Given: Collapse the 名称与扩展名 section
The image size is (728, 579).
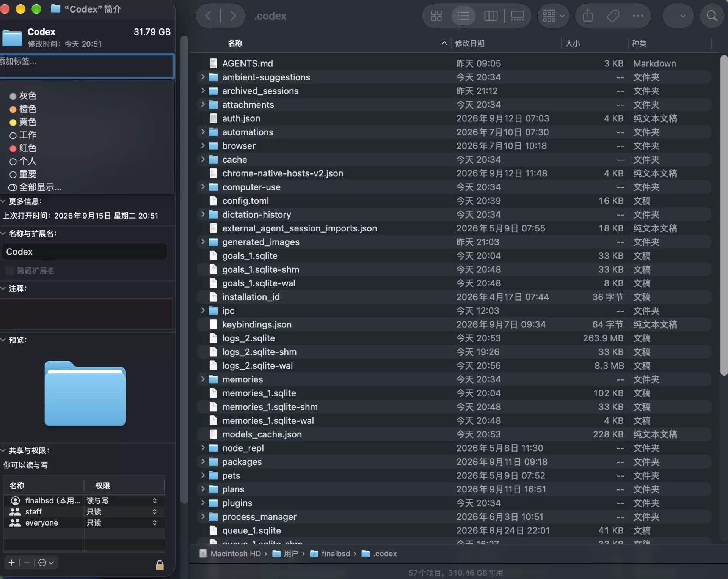Looking at the screenshot, I should 3,233.
